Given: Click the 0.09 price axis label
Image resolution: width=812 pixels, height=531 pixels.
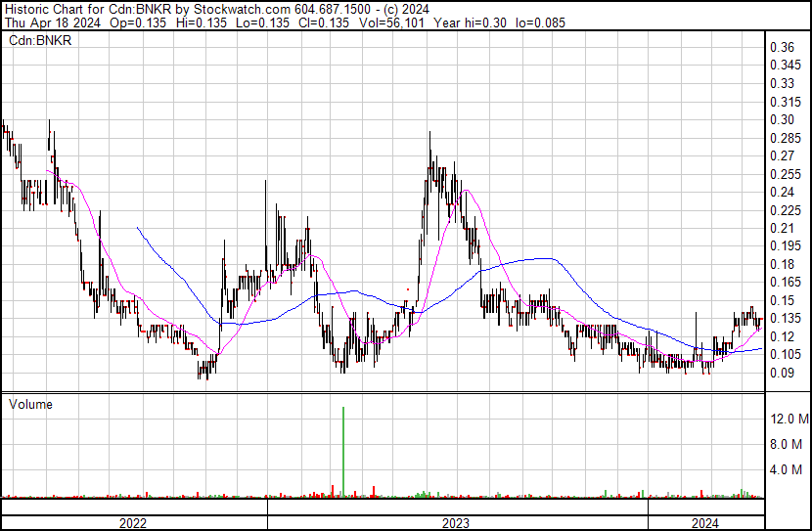Looking at the screenshot, I should tap(781, 373).
